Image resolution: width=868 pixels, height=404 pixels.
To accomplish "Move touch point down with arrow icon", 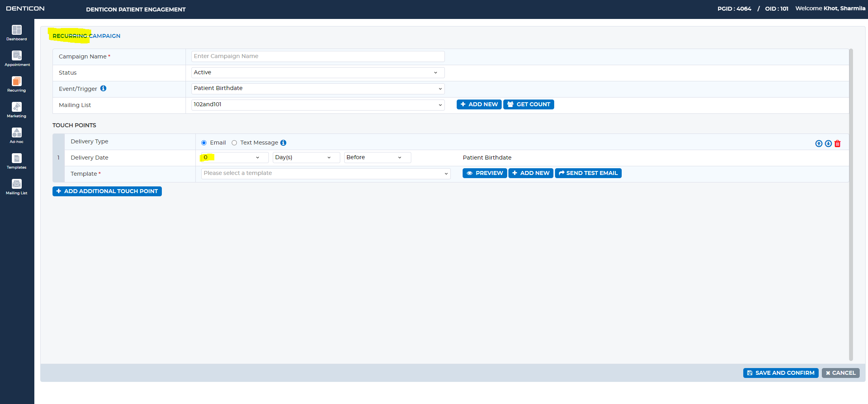I will 828,143.
